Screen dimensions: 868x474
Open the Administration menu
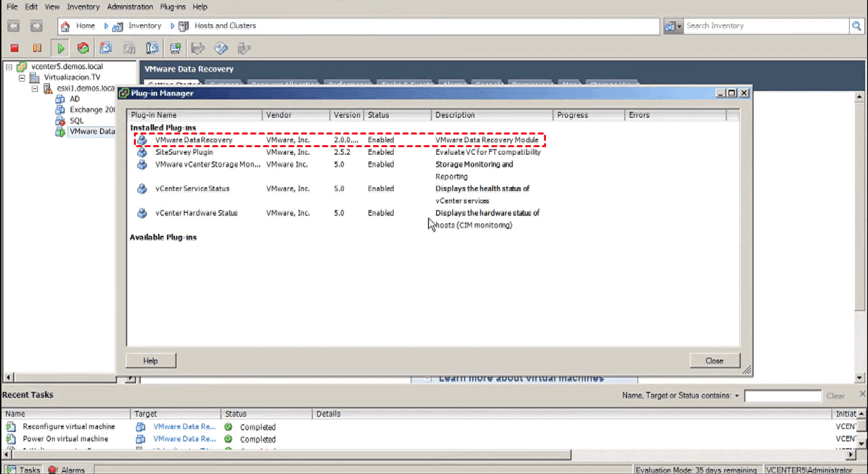point(130,7)
